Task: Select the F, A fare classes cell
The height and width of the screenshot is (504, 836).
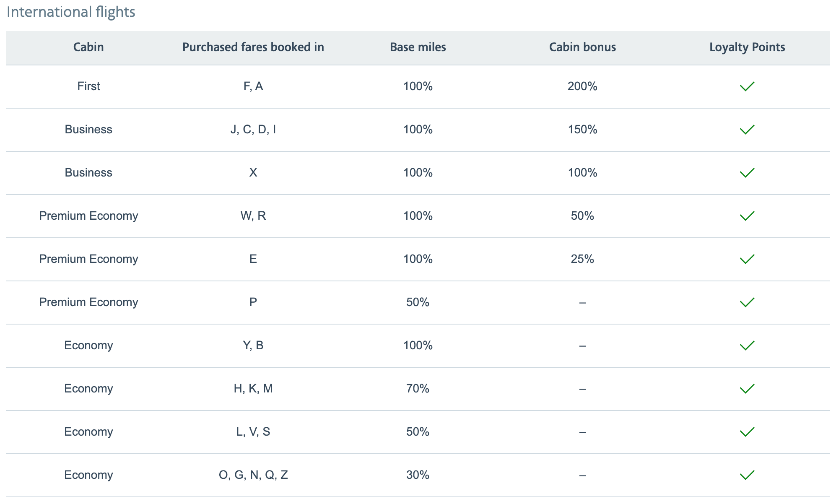Action: click(x=253, y=86)
